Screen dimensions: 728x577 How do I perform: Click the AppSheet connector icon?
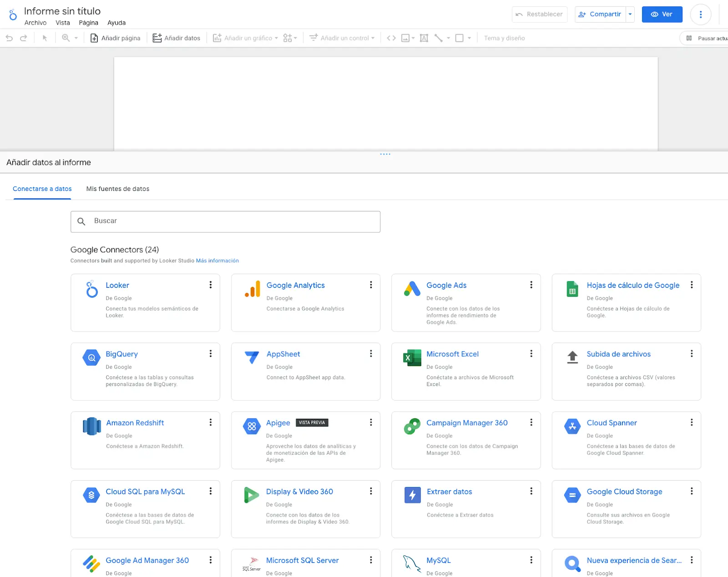(x=252, y=358)
